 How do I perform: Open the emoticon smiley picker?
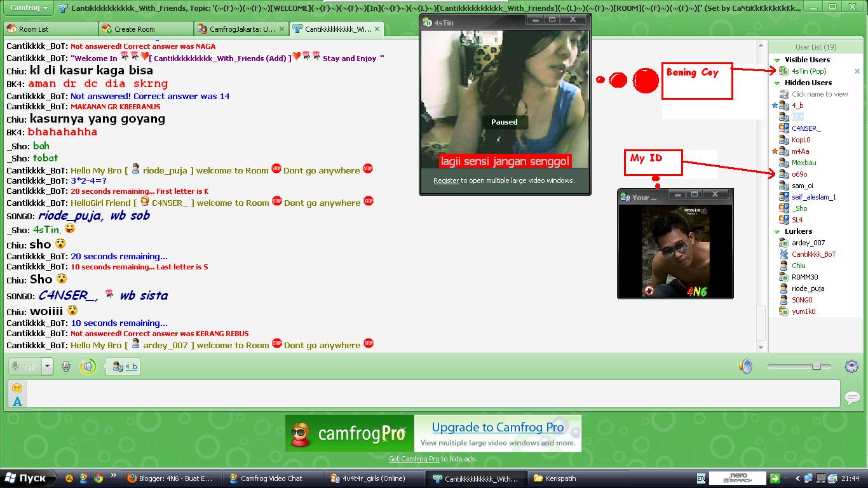(17, 388)
